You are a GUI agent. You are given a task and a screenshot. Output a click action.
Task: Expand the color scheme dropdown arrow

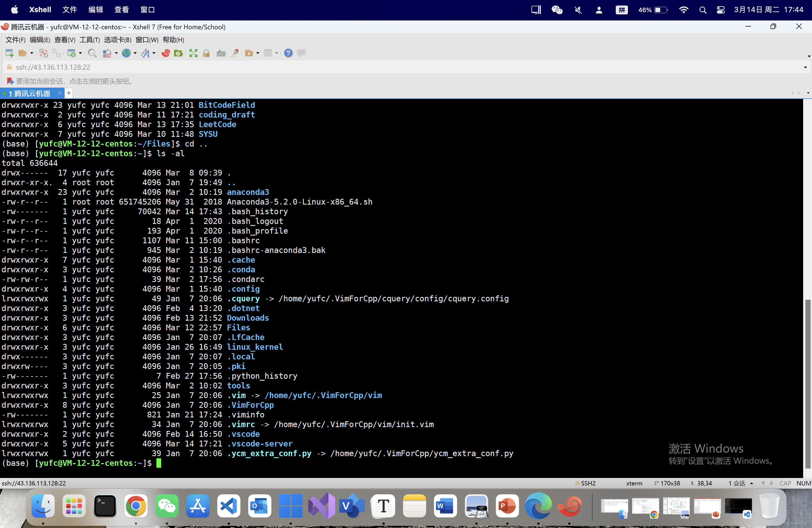click(116, 53)
